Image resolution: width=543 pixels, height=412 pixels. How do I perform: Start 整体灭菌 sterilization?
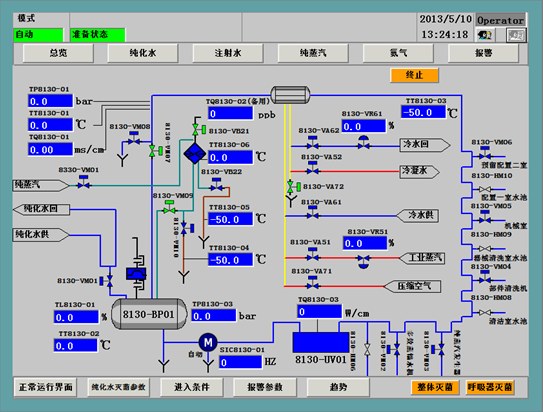(435, 387)
